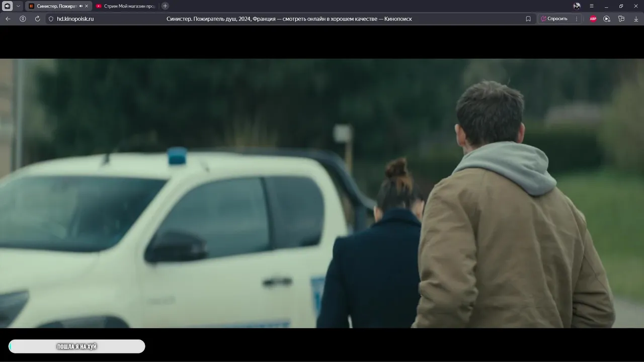Open the Стрим Мой магазин YouTube tab
This screenshot has height=362, width=644.
(126, 6)
